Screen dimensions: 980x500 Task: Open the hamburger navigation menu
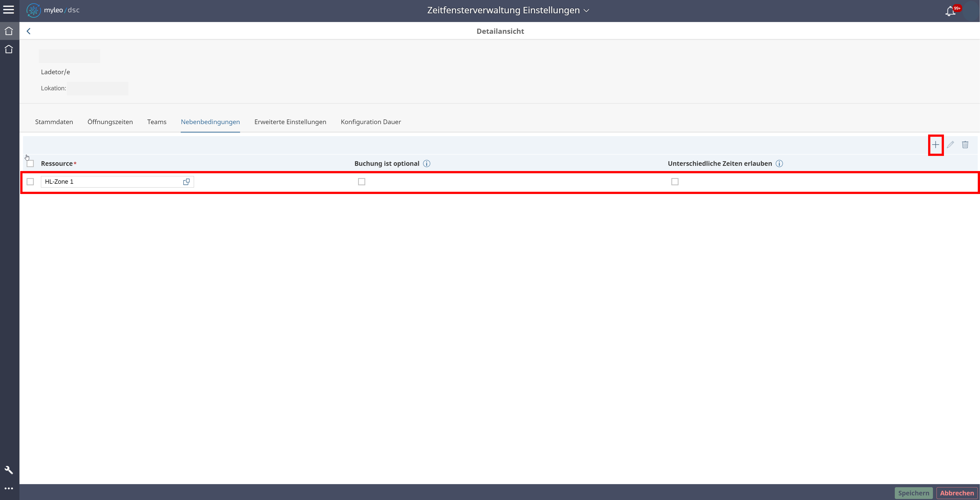click(x=8, y=10)
